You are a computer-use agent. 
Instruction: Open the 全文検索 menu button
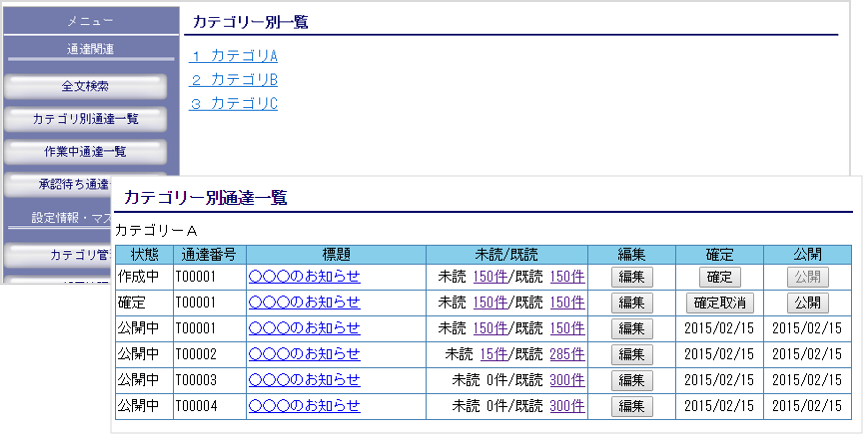pyautogui.click(x=85, y=86)
